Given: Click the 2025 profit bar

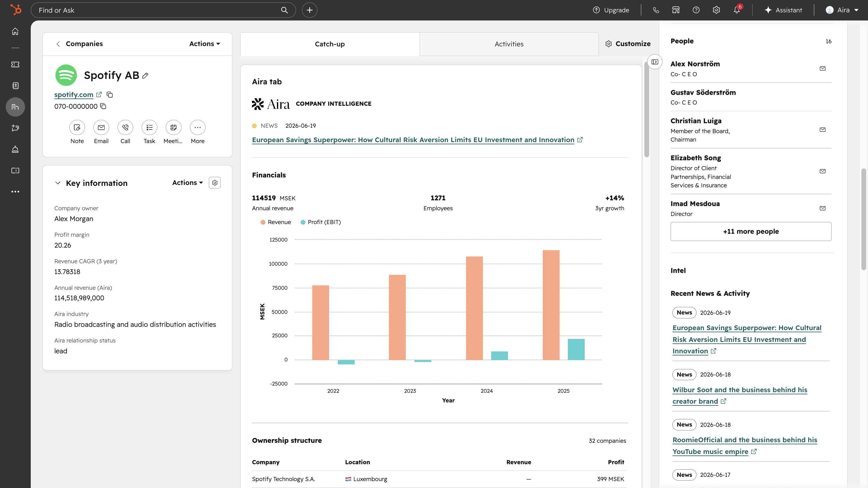Looking at the screenshot, I should [576, 349].
